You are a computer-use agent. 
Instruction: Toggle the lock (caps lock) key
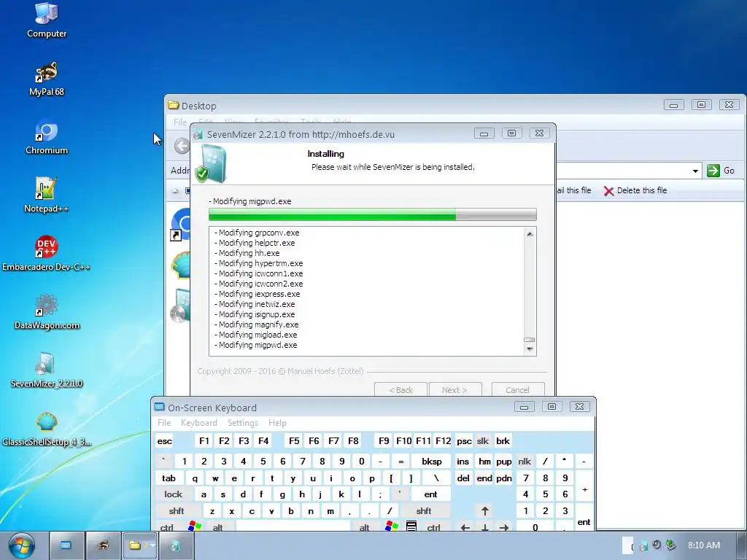coord(174,494)
